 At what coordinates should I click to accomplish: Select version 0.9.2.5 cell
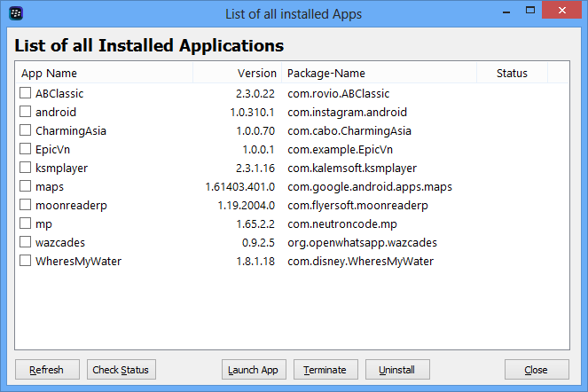pyautogui.click(x=258, y=243)
